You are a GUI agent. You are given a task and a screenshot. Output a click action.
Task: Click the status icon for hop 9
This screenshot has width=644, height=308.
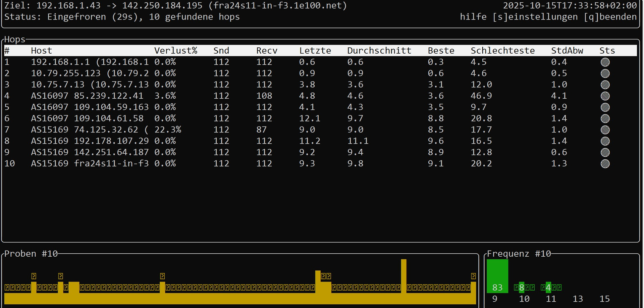605,152
